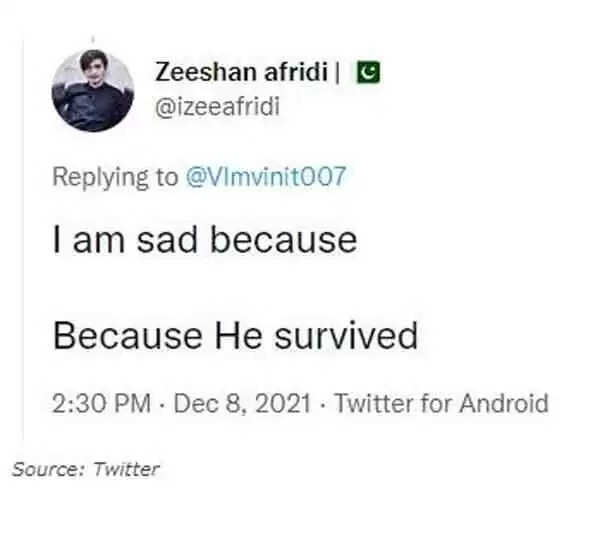Click the @izeeafridi handle
This screenshot has height=543, width=600.
[217, 106]
